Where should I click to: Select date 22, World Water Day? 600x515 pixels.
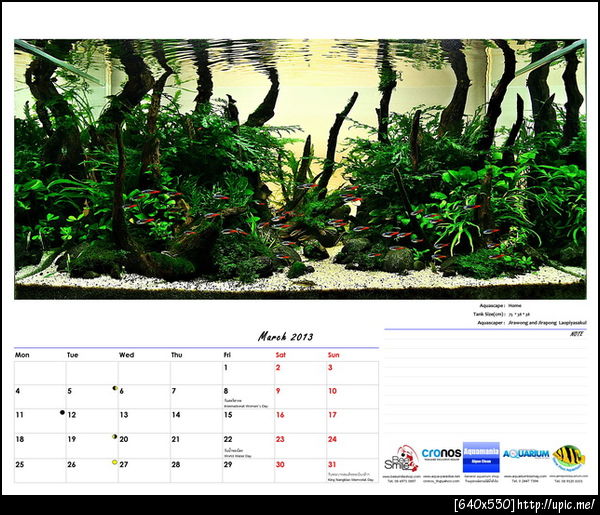coord(228,439)
